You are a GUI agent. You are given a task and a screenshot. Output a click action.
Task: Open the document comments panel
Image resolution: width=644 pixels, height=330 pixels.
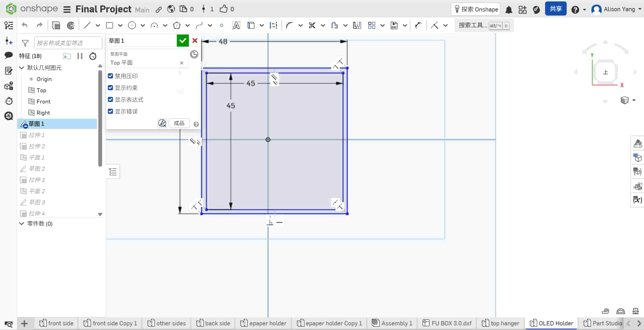tap(9, 55)
